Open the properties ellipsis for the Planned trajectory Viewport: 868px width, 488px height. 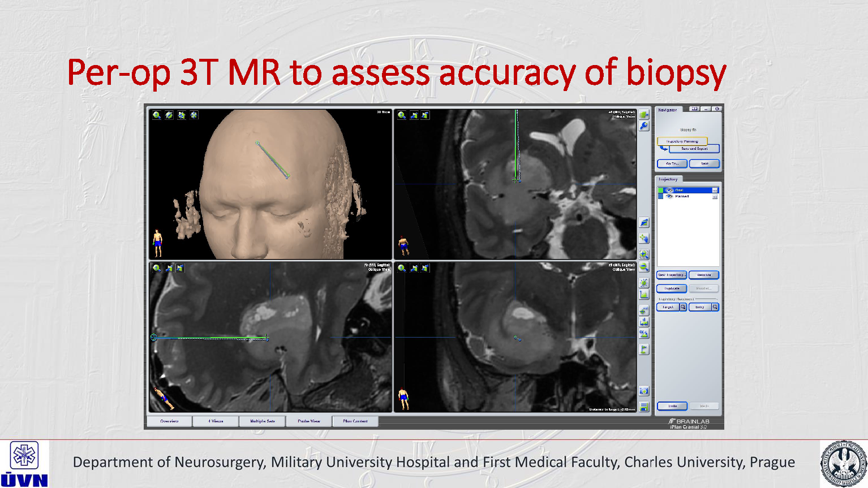[x=715, y=197]
